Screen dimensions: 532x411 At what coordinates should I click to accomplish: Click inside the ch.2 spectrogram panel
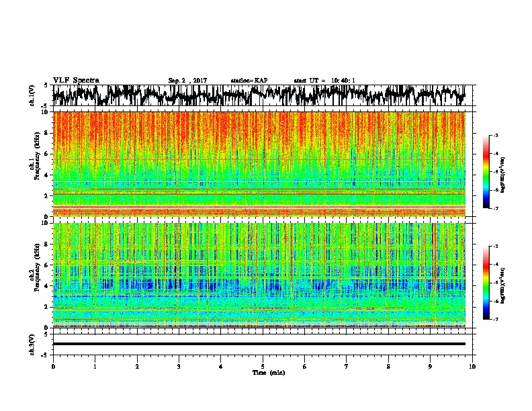pos(259,275)
